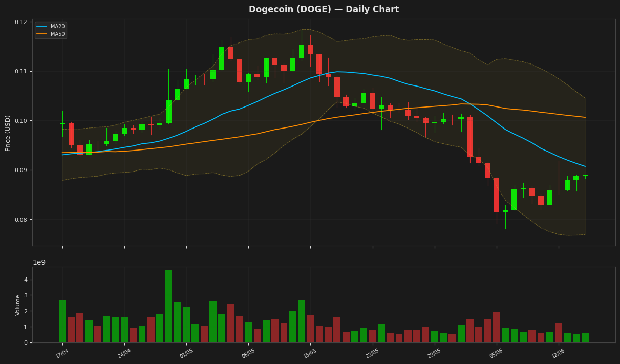The width and height of the screenshot is (620, 364).
Task: Click the 0.08 price tick label
Action: tap(21, 220)
